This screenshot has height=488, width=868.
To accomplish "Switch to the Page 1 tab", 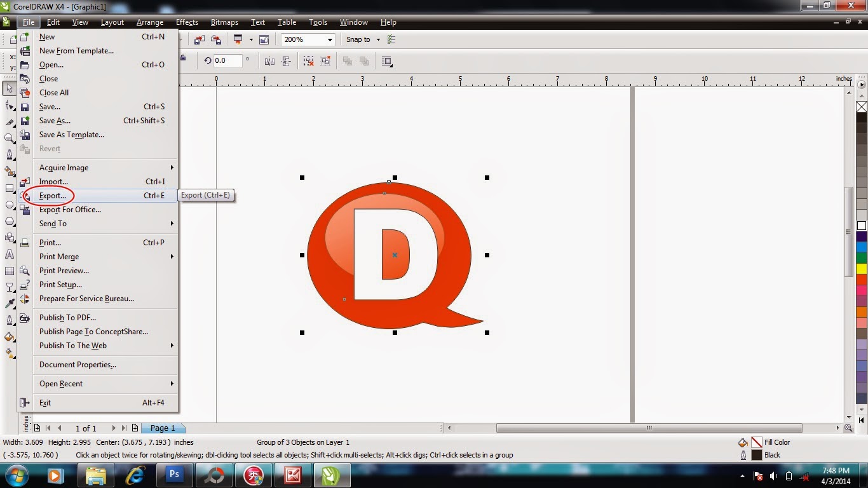I will [163, 428].
